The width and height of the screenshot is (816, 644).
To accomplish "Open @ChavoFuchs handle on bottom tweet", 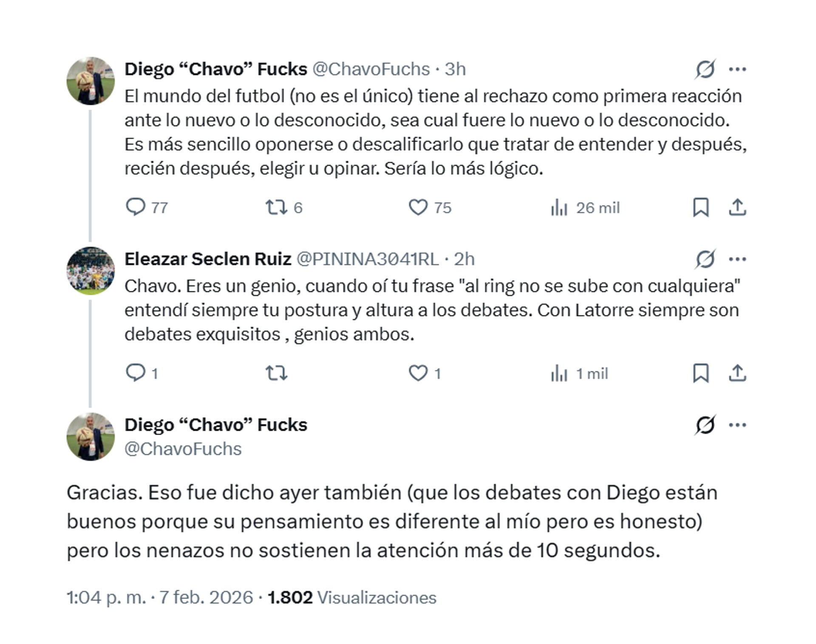I will pyautogui.click(x=183, y=449).
